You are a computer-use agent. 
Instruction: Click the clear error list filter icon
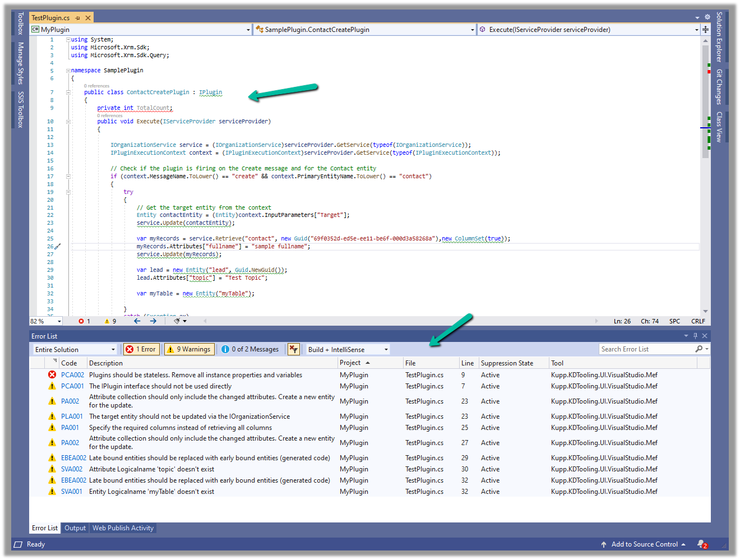coord(293,349)
